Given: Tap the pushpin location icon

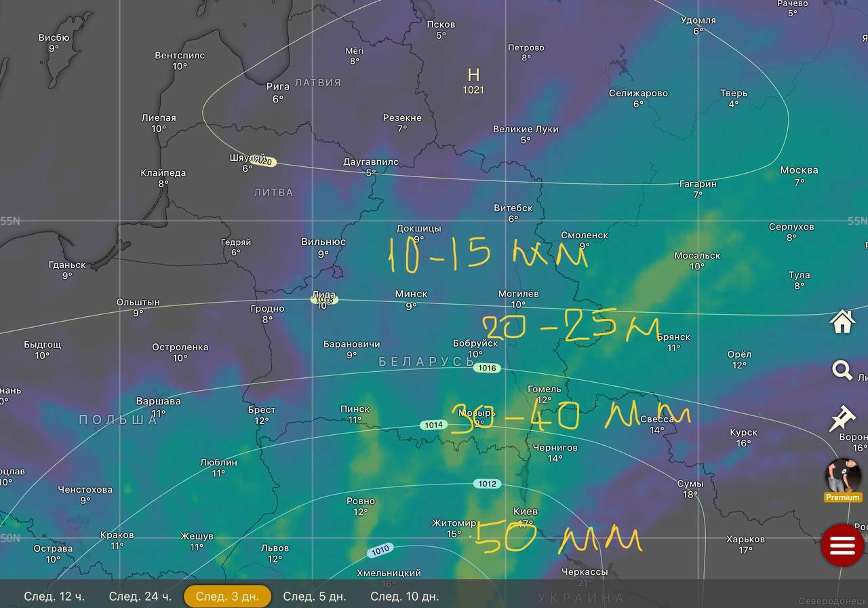Looking at the screenshot, I should pos(842,419).
